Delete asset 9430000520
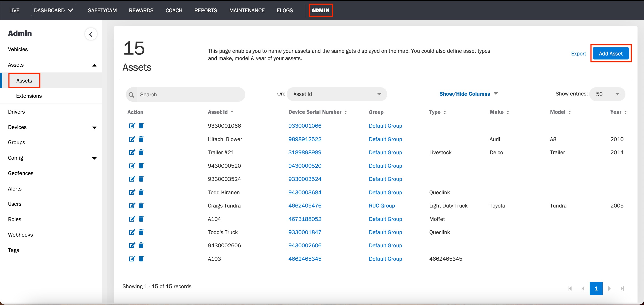 pos(141,165)
